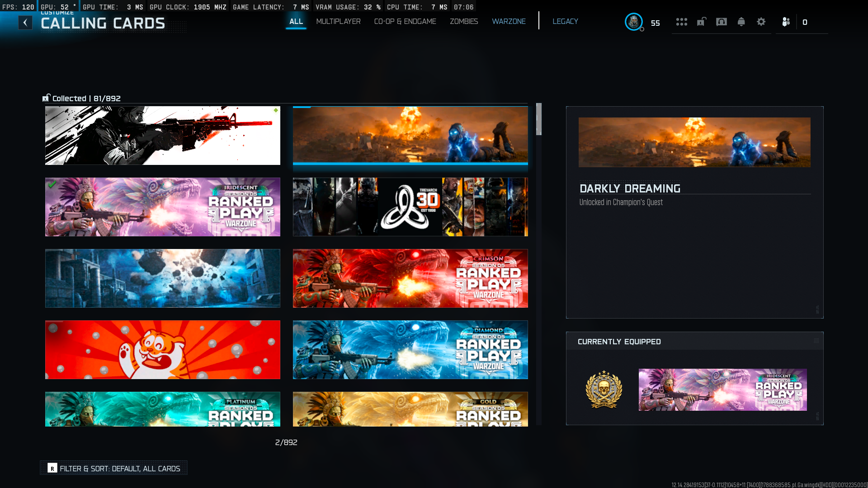Click the GAME LATENCY 7 MS readout
This screenshot has width=868, height=488.
click(271, 7)
